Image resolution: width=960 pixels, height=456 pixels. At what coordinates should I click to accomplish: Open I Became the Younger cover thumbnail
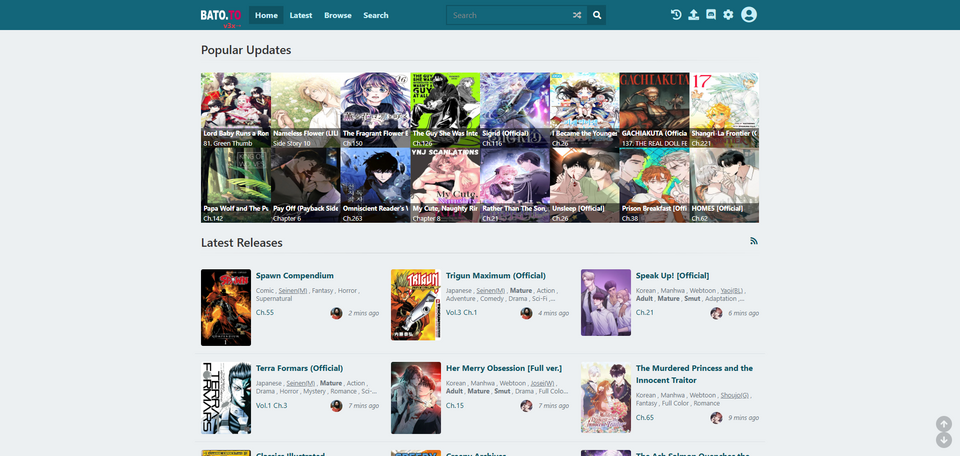tap(585, 110)
